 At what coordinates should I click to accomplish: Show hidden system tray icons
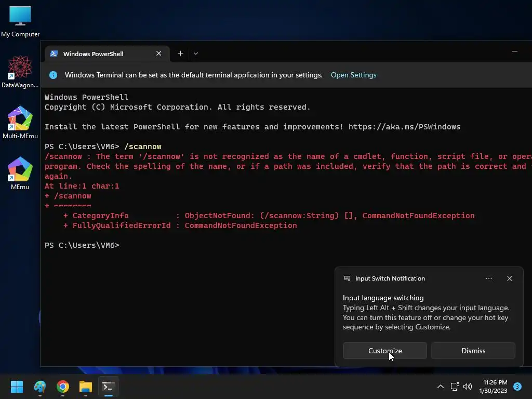point(440,387)
